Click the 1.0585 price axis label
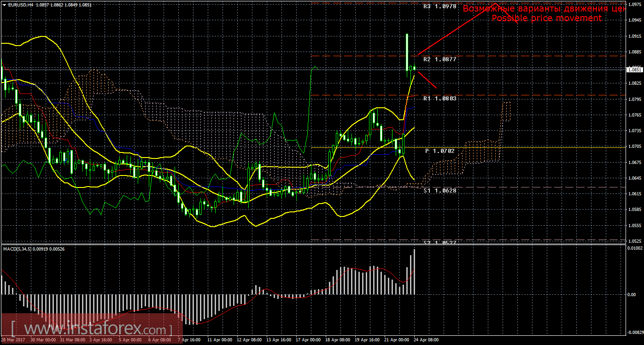Viewport: 644px width, 345px height. click(635, 209)
